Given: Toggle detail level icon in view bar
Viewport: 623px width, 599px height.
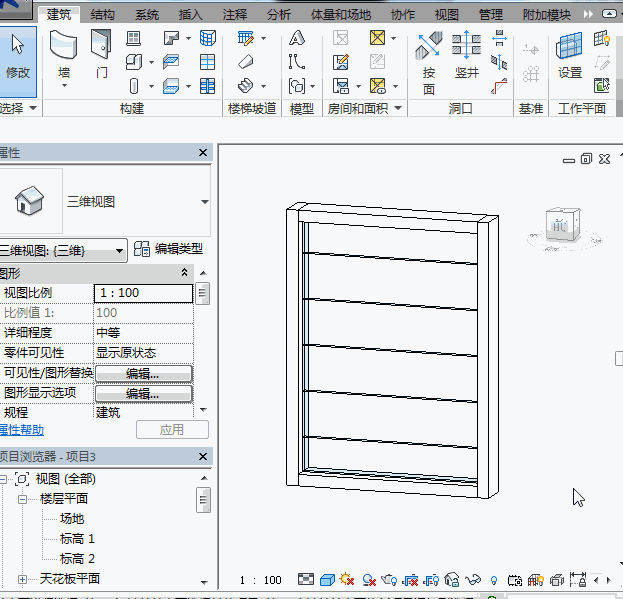Looking at the screenshot, I should [305, 580].
